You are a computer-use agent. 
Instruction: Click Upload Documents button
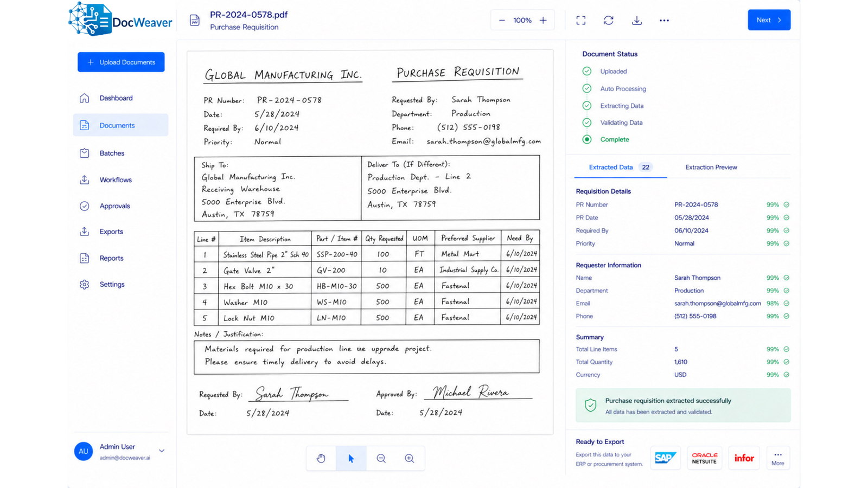[121, 62]
